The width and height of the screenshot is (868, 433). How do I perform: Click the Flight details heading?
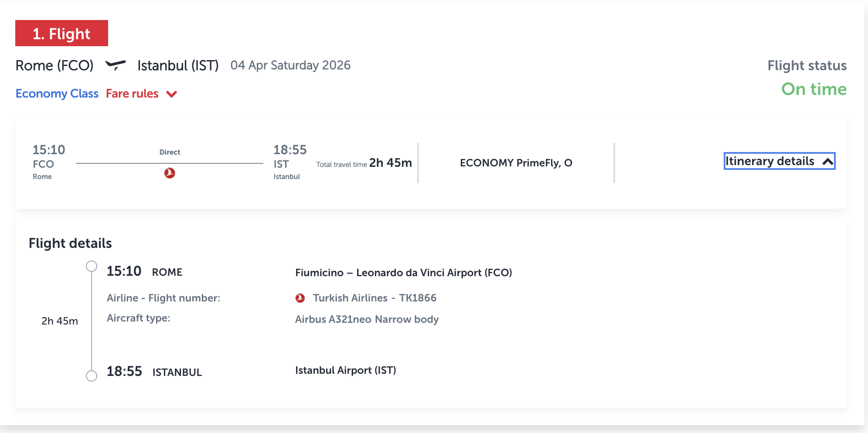pyautogui.click(x=70, y=243)
